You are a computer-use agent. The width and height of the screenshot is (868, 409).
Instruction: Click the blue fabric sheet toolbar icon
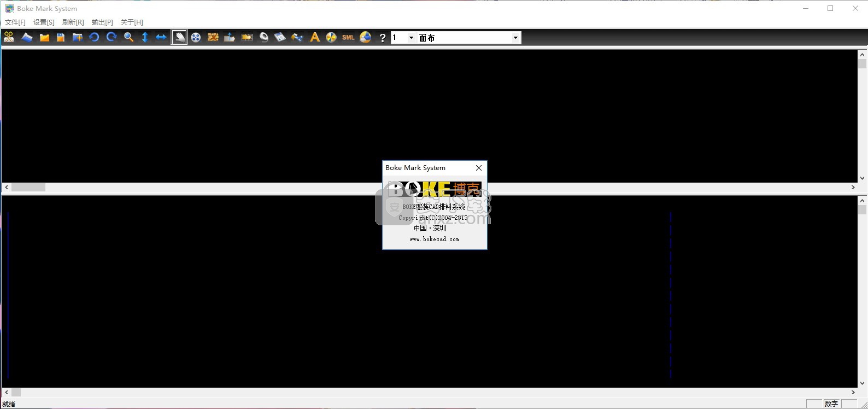27,37
